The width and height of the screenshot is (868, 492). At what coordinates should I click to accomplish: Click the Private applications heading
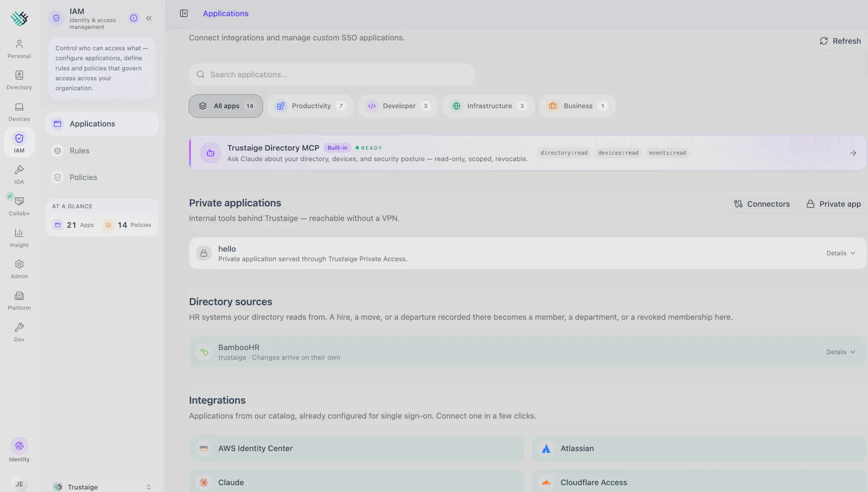[x=235, y=203]
